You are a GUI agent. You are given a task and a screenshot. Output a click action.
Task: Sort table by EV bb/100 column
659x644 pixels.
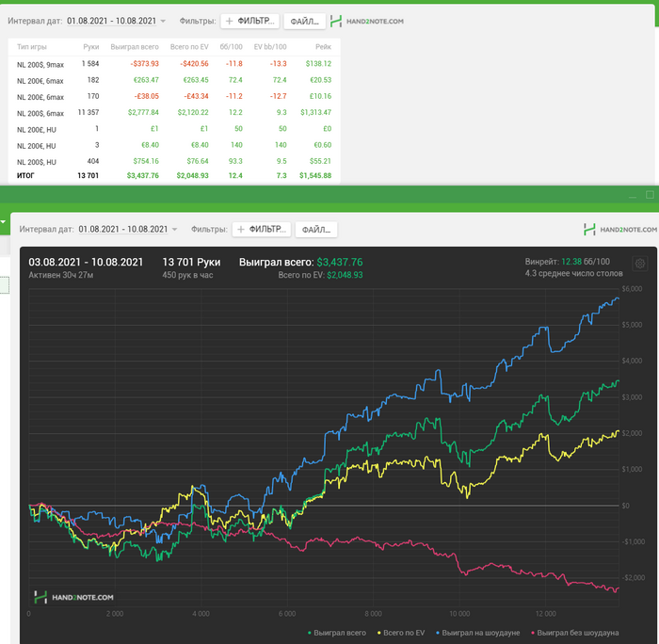coord(270,47)
